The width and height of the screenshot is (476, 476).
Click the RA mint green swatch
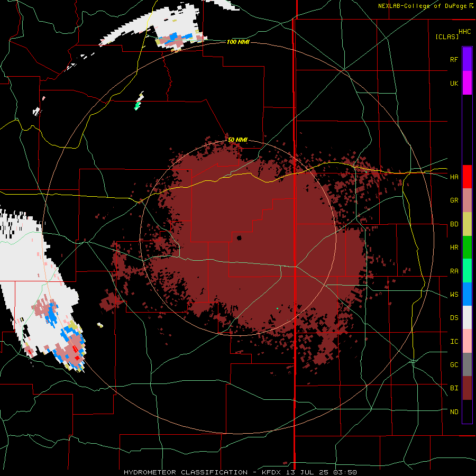(467, 271)
